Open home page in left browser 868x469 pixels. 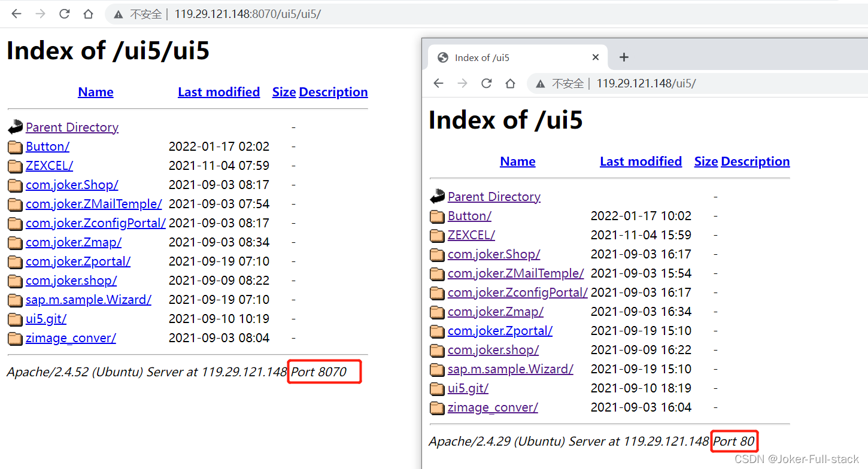[x=88, y=14]
